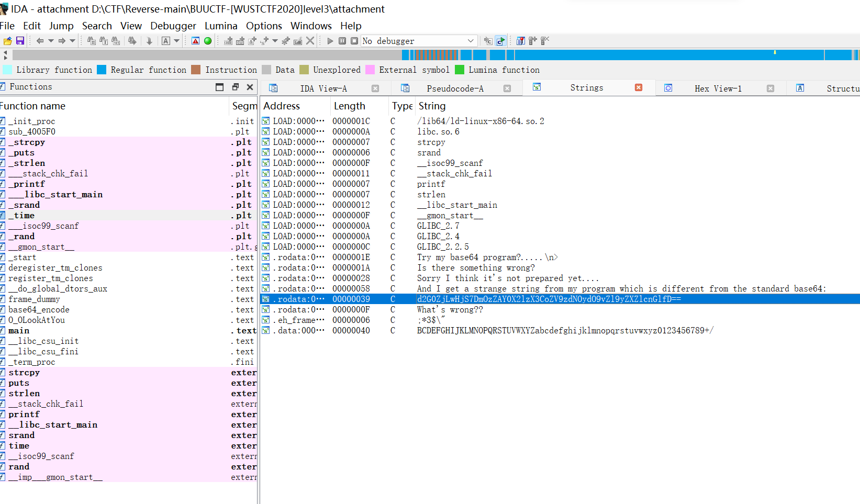Click the Length column header
Image resolution: width=860 pixels, height=504 pixels.
[x=349, y=106]
